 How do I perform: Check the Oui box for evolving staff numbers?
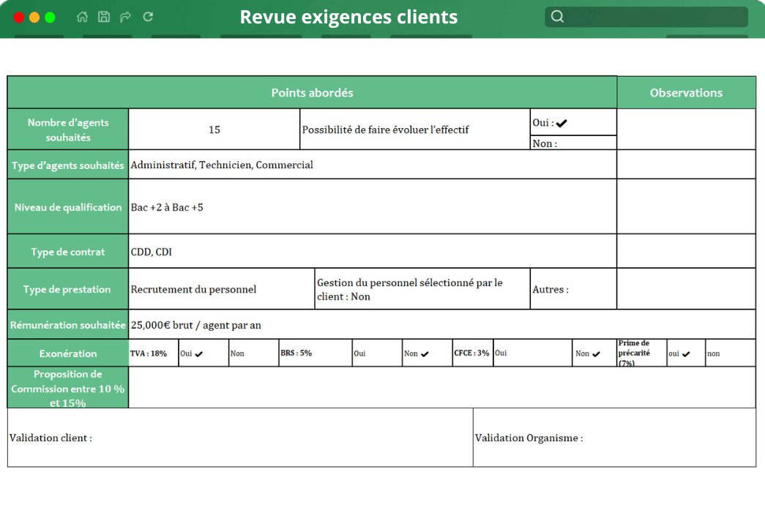click(x=572, y=121)
